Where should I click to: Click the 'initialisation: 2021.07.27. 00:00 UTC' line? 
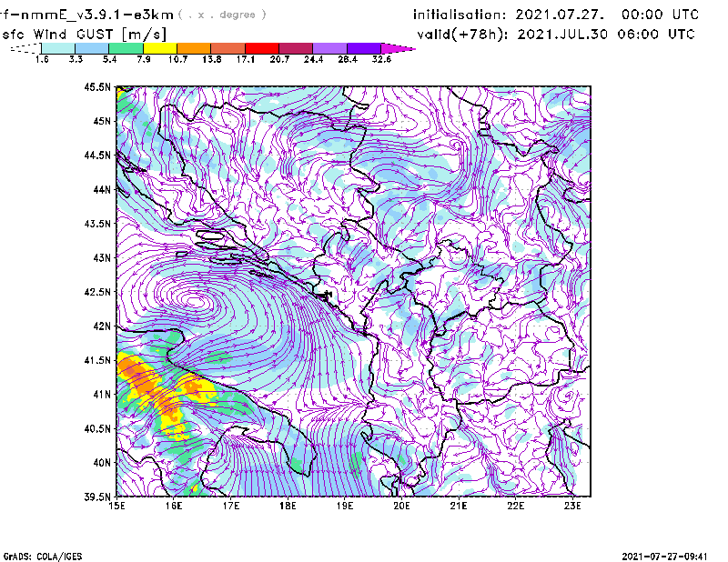[556, 15]
